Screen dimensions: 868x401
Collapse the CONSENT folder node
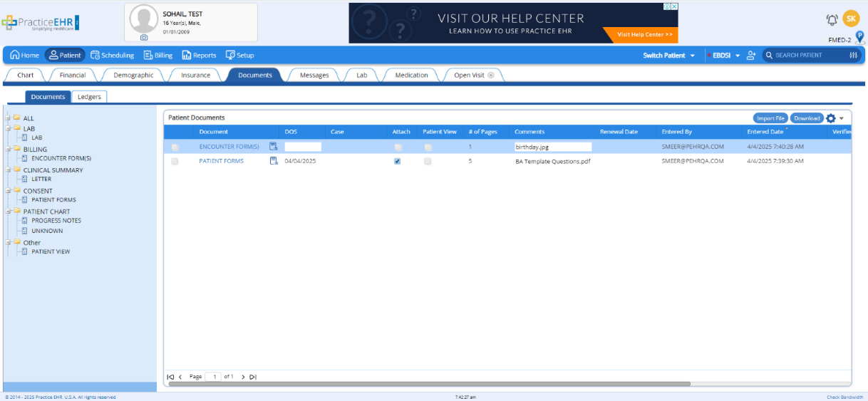click(x=8, y=190)
